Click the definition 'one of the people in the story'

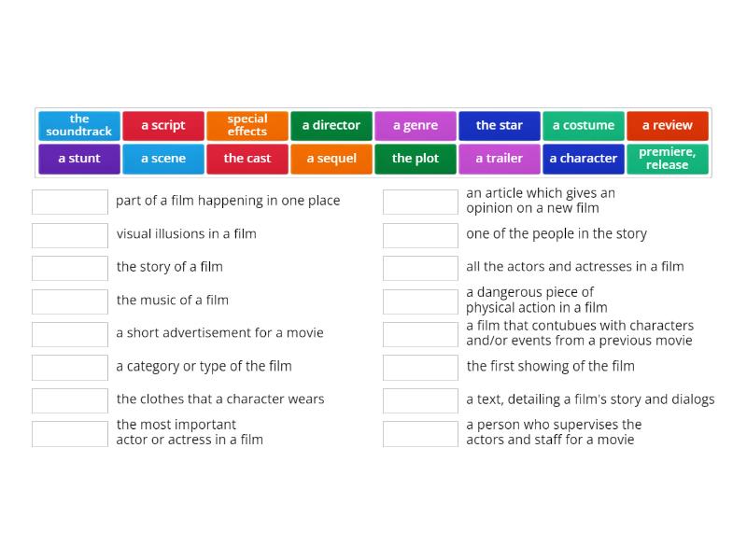(x=557, y=234)
